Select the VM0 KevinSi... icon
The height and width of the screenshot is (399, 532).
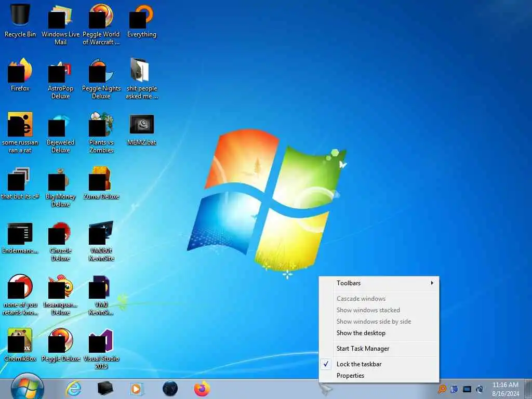(101, 295)
